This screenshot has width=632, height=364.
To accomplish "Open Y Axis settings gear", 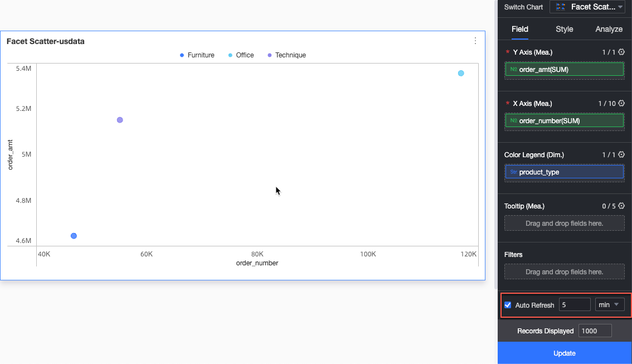I will tap(621, 52).
